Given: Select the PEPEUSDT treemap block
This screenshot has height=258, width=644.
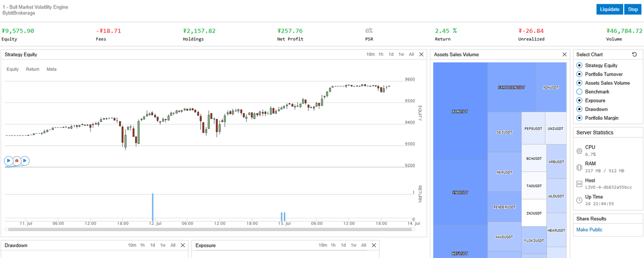Looking at the screenshot, I should 533,128.
